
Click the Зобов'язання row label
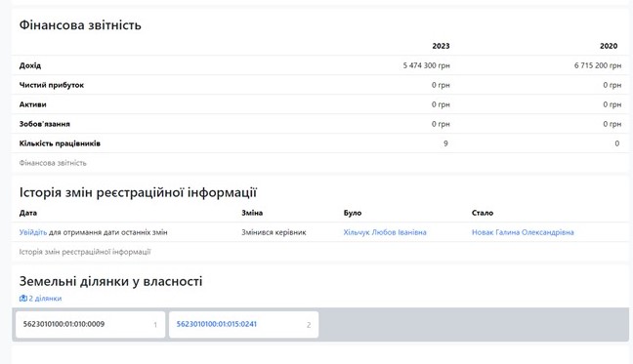tap(44, 124)
